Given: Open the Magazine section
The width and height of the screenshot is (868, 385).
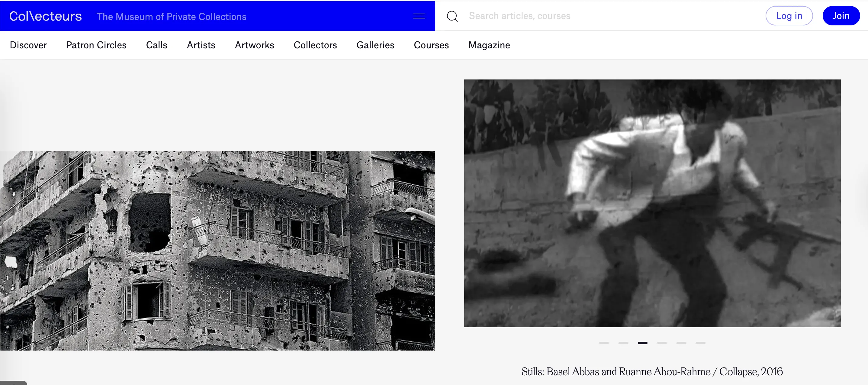Looking at the screenshot, I should pyautogui.click(x=489, y=45).
